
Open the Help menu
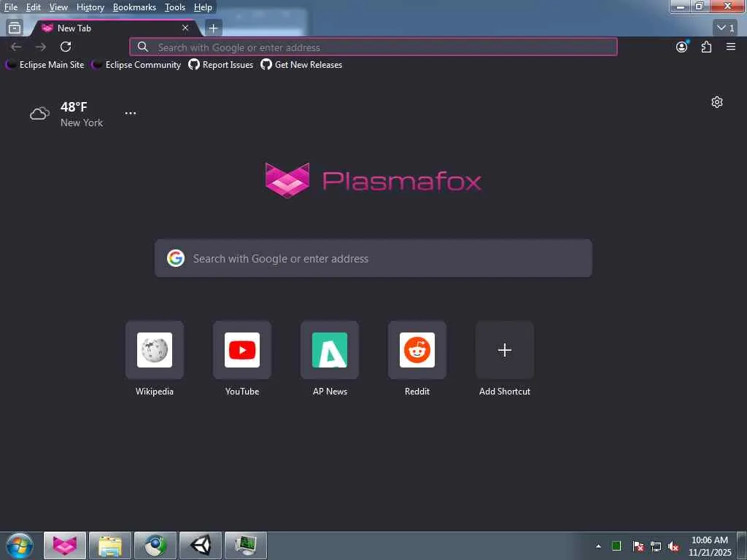(203, 7)
